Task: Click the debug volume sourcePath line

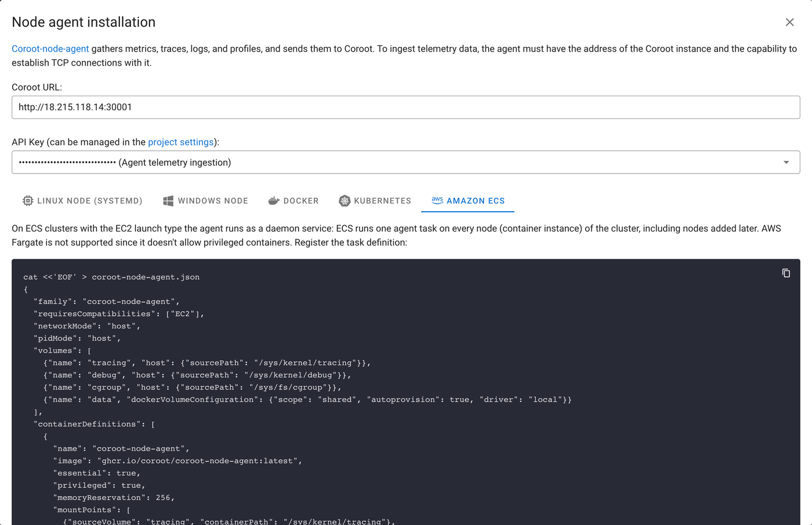Action: pos(197,375)
